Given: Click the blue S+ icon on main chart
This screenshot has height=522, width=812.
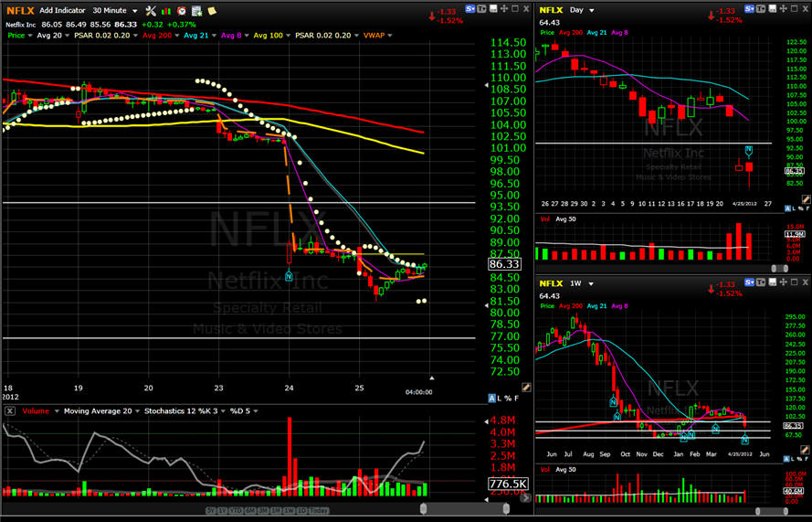Looking at the screenshot, I should (471, 9).
